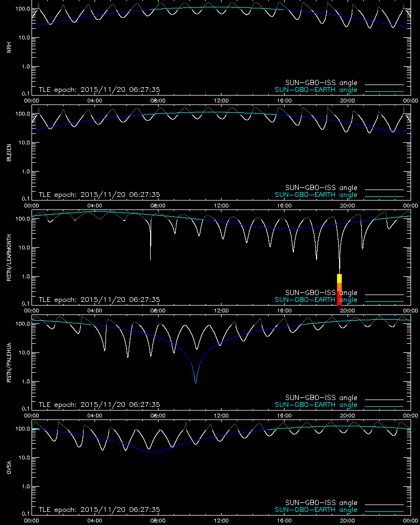420x525 pixels.
Task: Click the 16:00 tick label under PALEHUA panel
Action: (285, 415)
